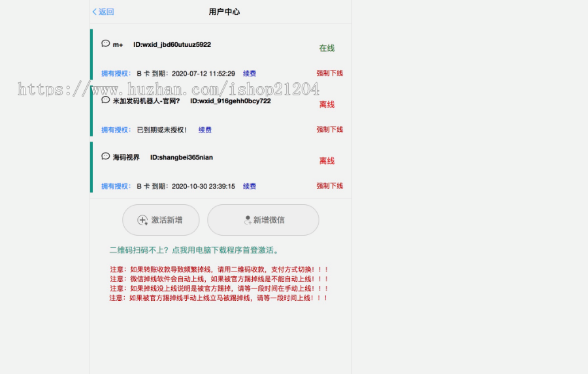
Task: Select the ID:shangbei365nian text
Action: click(x=182, y=157)
